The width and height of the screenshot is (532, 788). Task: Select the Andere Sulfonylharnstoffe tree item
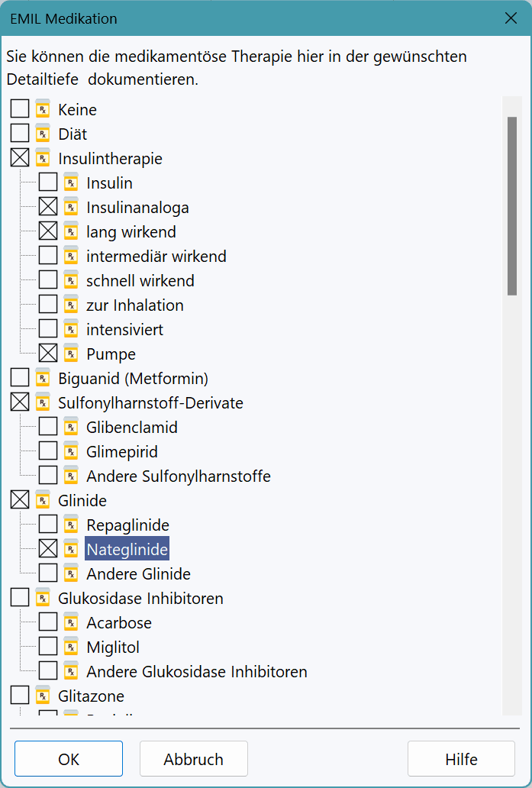(x=178, y=476)
